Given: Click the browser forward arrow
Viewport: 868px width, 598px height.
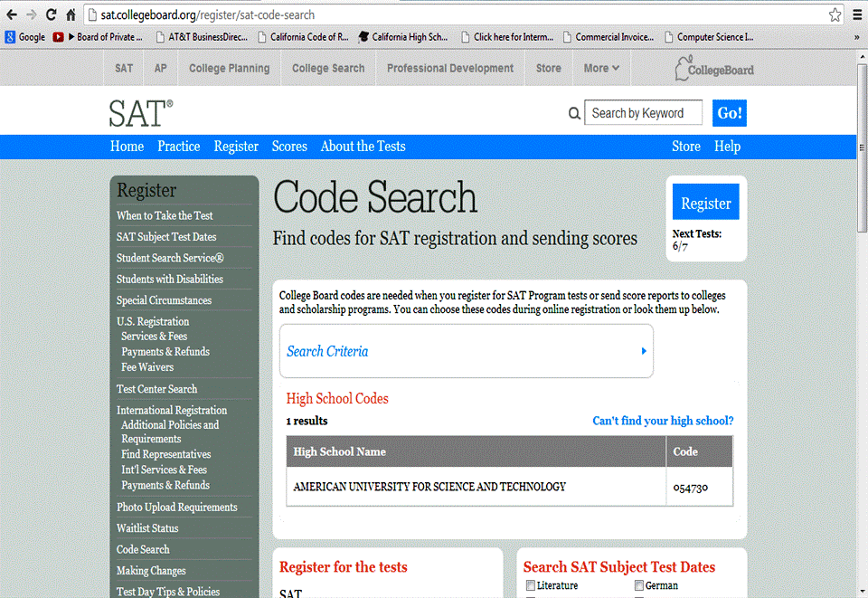Looking at the screenshot, I should (32, 15).
